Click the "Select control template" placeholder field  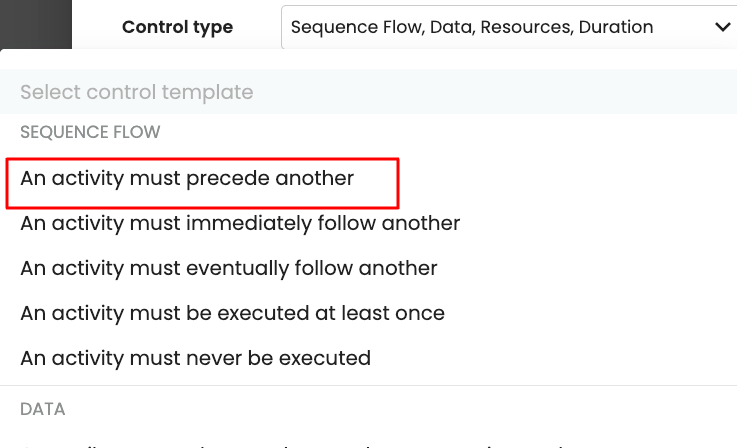pos(137,93)
